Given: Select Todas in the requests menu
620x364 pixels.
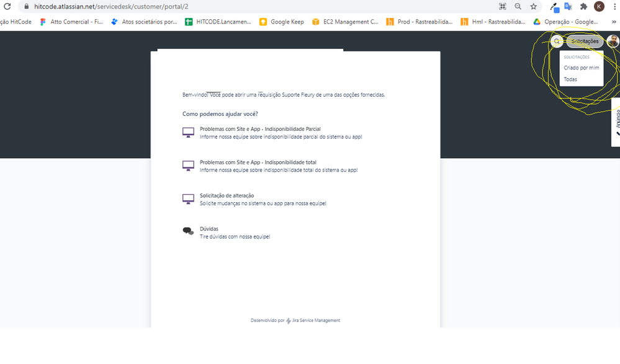Looking at the screenshot, I should 570,79.
